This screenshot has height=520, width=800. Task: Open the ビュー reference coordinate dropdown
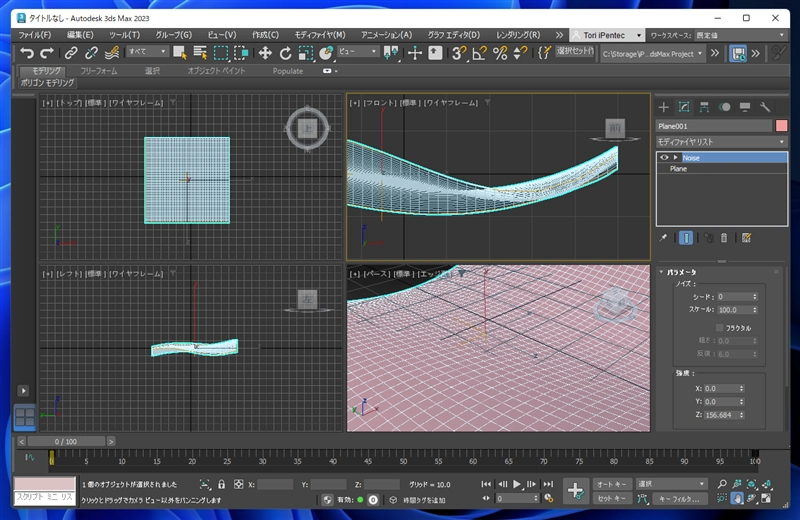coord(358,52)
